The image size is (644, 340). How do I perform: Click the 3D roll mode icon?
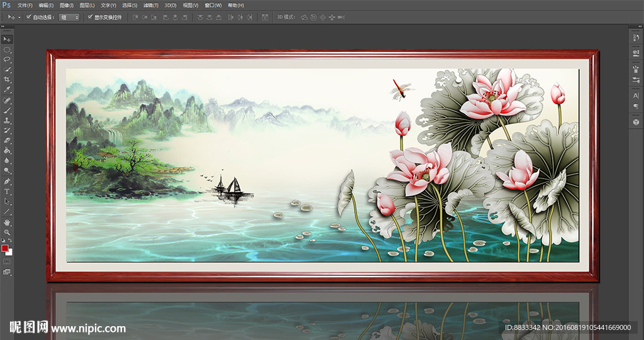(314, 17)
